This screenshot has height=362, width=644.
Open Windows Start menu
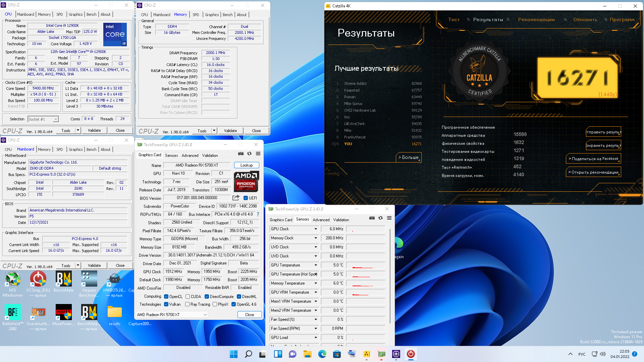(x=233, y=354)
